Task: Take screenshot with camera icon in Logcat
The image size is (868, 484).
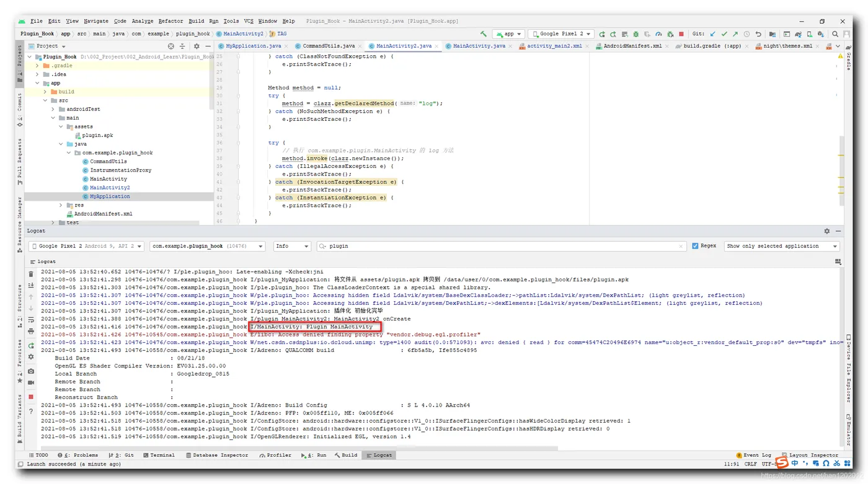Action: coord(31,371)
